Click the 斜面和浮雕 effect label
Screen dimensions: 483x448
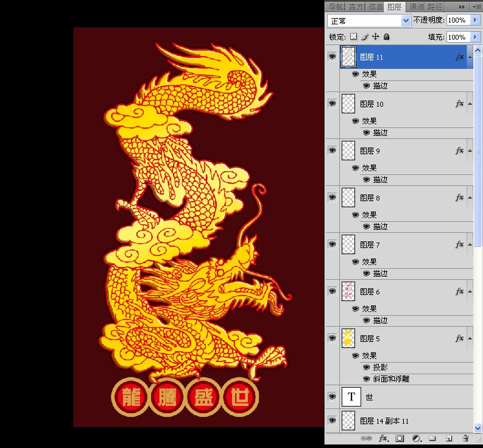[x=391, y=379]
